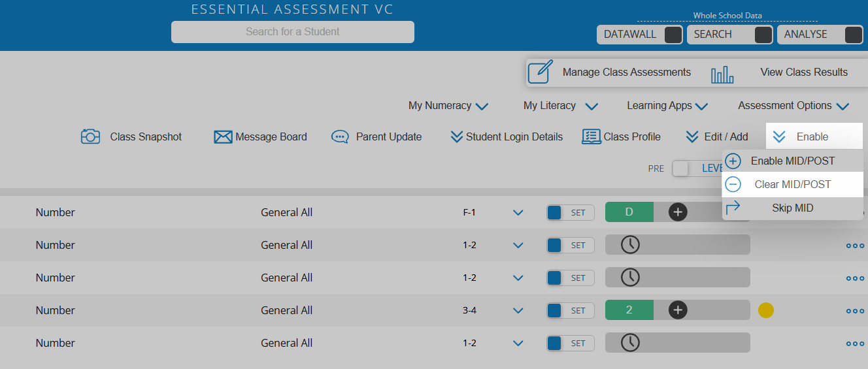
Task: Open the DATAWALL whole school view
Action: point(640,35)
